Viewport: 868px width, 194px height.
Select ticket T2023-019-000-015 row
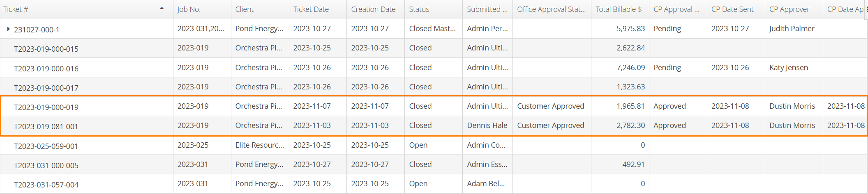point(434,48)
